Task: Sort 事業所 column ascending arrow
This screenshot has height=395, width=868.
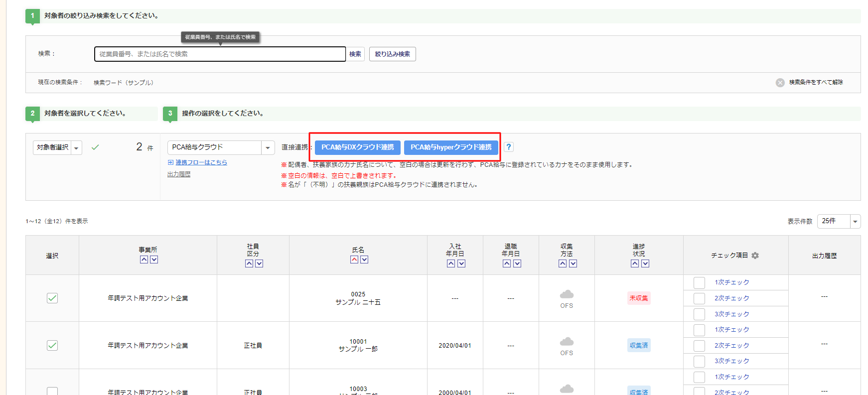Action: coord(144,260)
